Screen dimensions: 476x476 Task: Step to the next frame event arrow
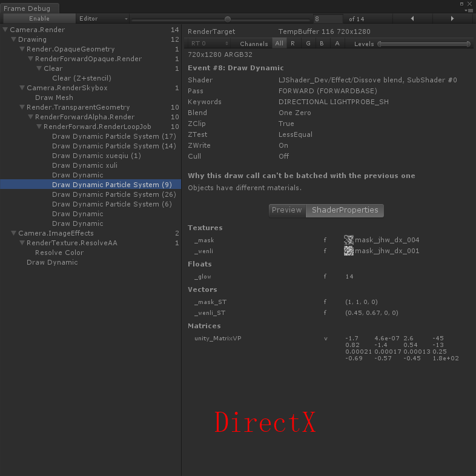[x=452, y=19]
